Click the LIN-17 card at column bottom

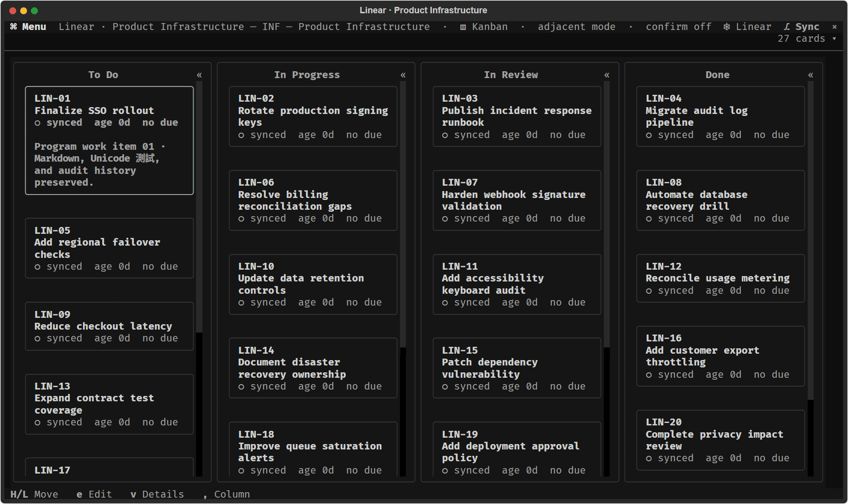coord(109,467)
